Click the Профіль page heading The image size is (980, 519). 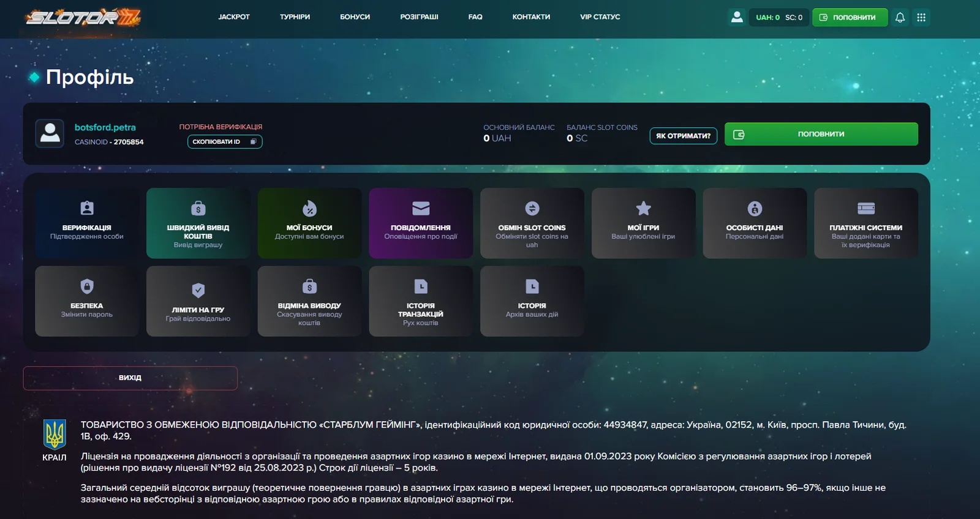(89, 77)
